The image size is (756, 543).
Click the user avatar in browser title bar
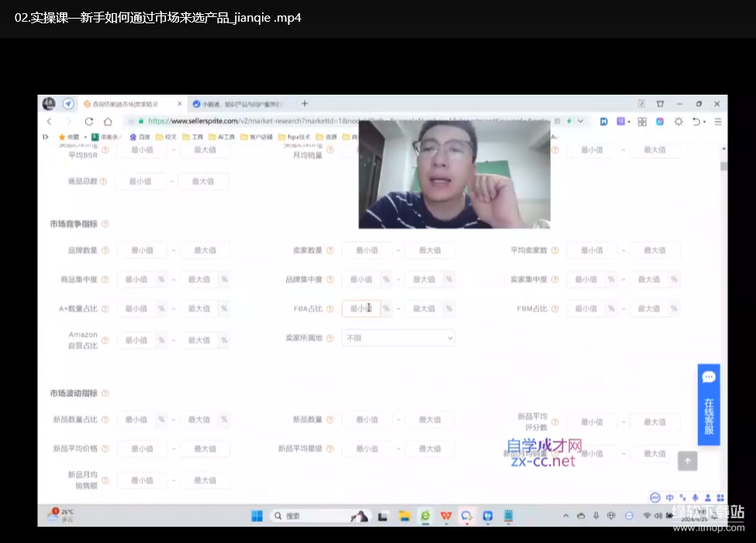coord(49,104)
